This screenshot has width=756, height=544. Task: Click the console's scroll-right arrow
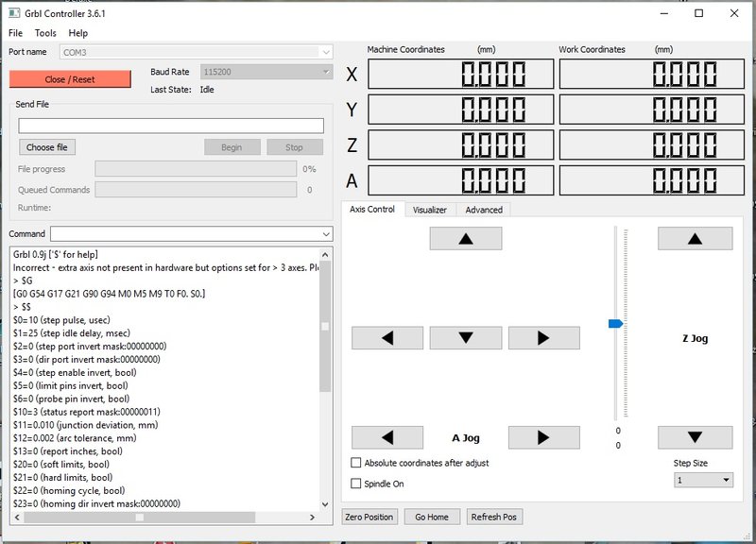[x=312, y=518]
